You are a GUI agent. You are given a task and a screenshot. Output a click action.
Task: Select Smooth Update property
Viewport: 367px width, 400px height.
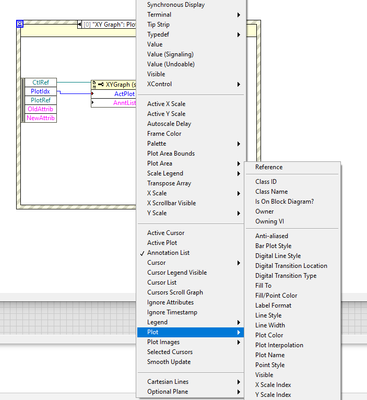[x=191, y=362]
